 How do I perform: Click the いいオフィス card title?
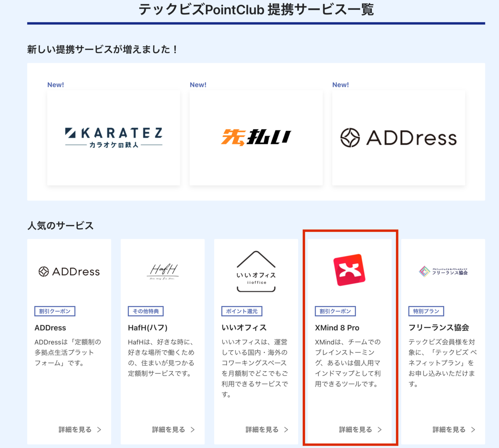[x=244, y=328]
